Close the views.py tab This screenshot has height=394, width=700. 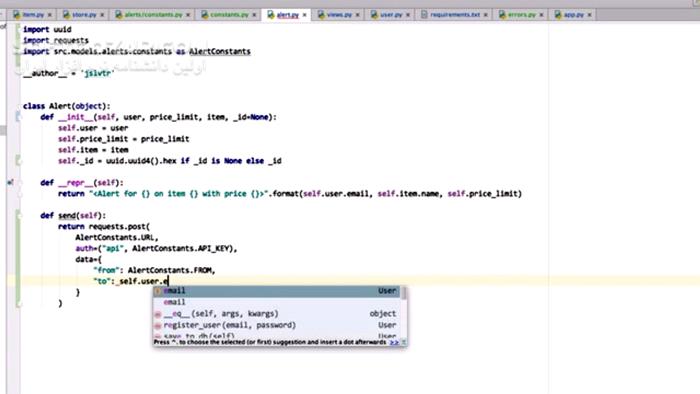358,15
